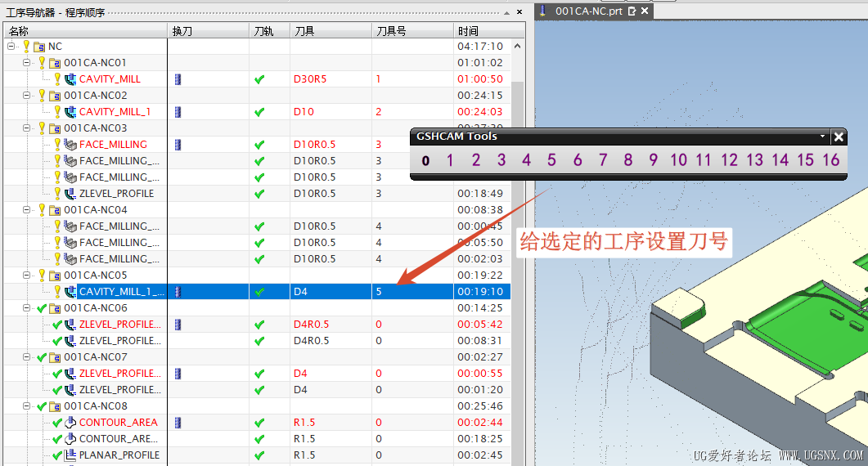Click the time cell 01:00:50
Image resolution: width=868 pixels, height=466 pixels.
(480, 79)
